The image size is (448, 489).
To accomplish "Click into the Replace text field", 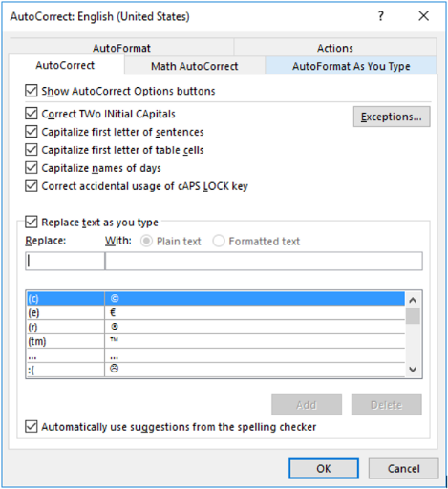I will tap(65, 261).
